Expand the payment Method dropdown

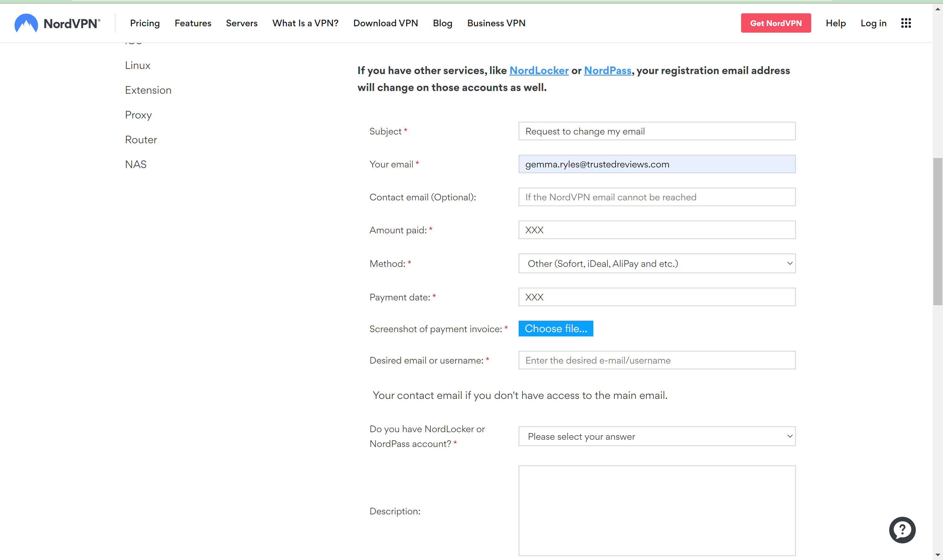click(657, 264)
